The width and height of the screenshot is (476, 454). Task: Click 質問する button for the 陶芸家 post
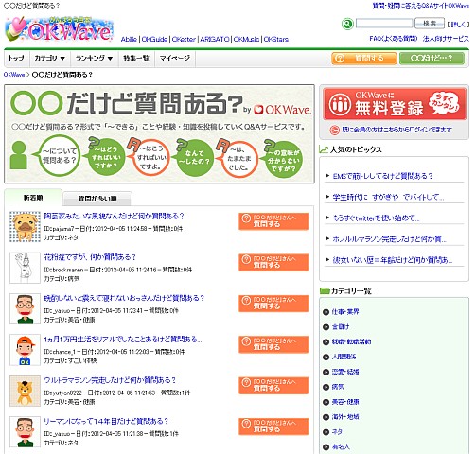click(x=273, y=221)
